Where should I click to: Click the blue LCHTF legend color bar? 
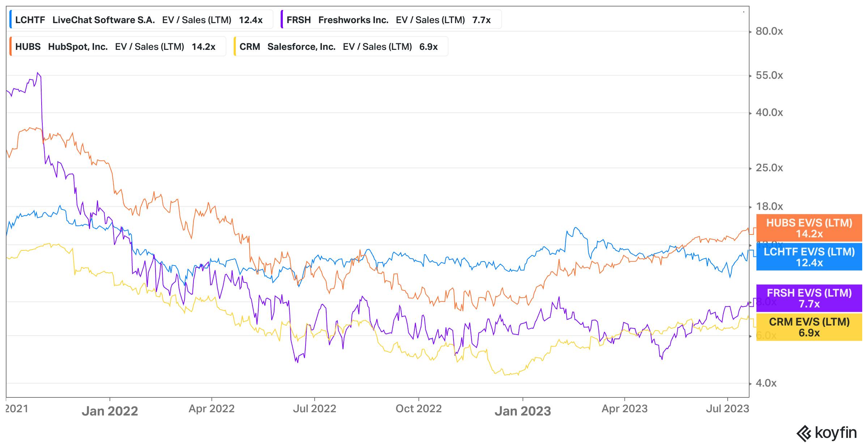coord(11,20)
